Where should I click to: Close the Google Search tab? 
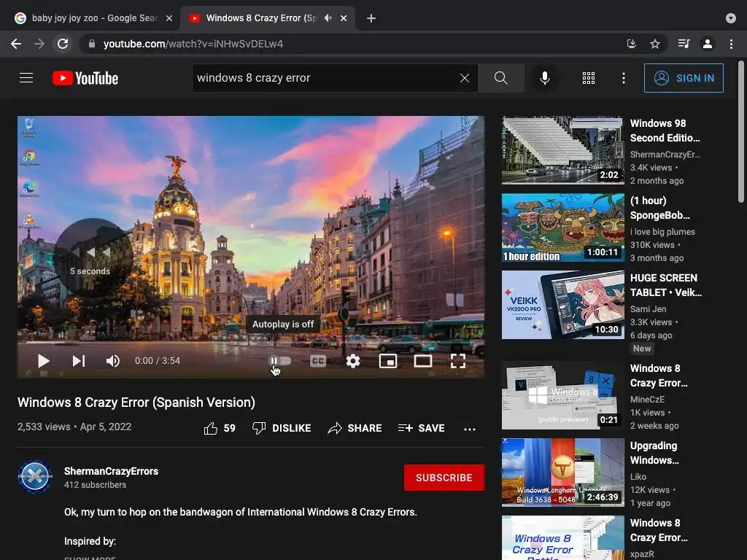[x=169, y=18]
